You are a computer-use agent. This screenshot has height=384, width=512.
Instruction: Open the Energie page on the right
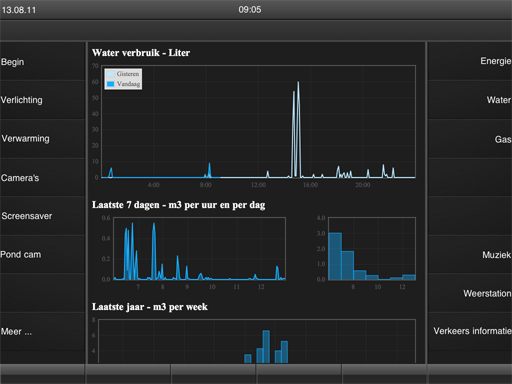[x=470, y=61]
